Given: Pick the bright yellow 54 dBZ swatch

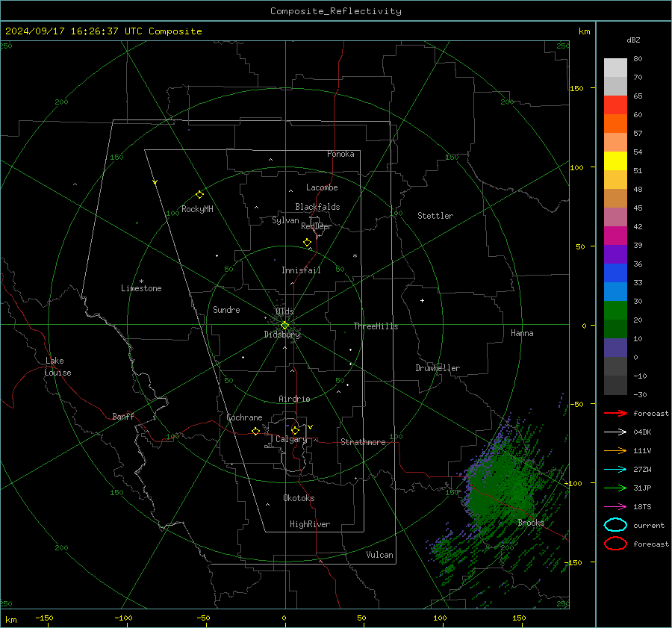Looking at the screenshot, I should 615,161.
